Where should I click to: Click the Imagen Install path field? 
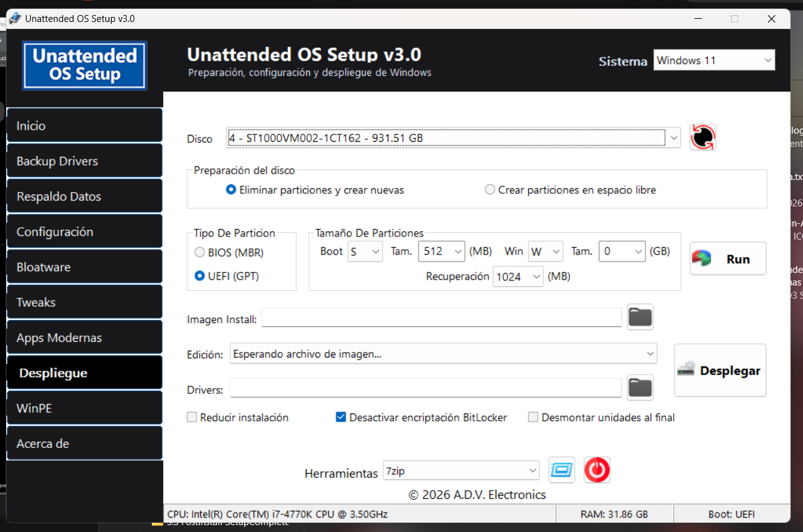(442, 317)
